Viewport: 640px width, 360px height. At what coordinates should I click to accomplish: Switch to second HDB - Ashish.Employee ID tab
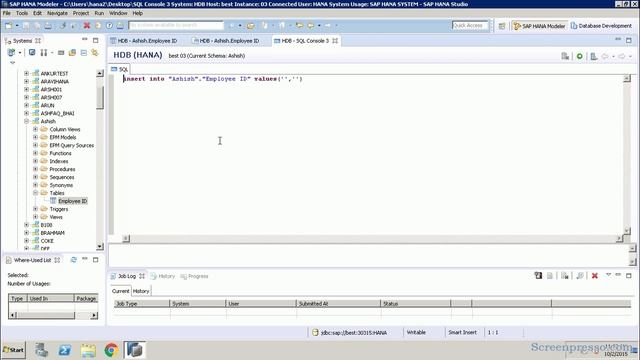tap(226, 41)
